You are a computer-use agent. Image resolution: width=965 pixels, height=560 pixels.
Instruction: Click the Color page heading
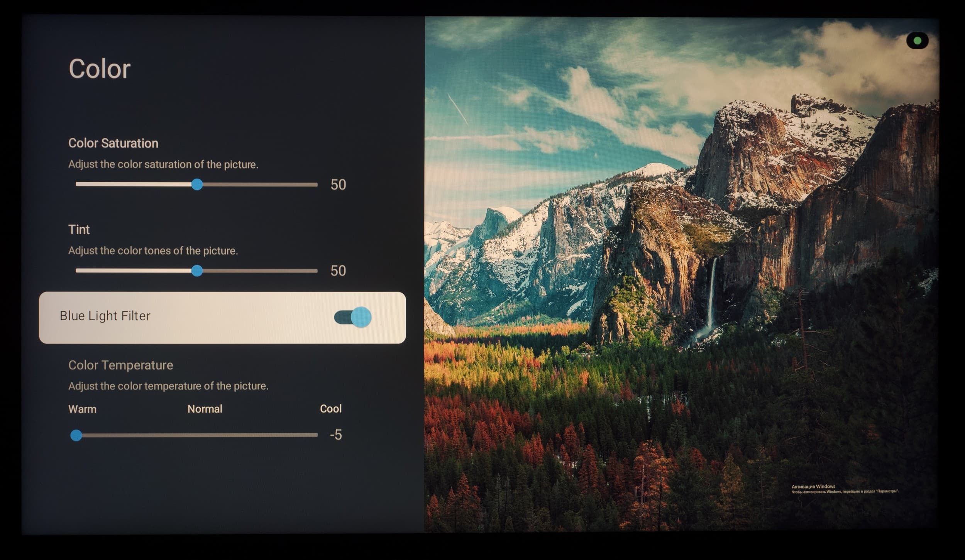(100, 69)
